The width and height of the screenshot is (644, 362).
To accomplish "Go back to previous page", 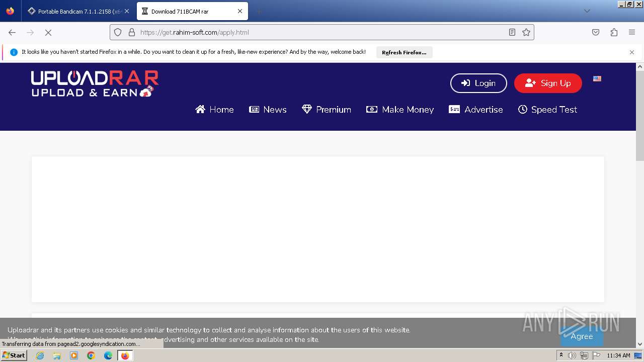I will [12, 32].
